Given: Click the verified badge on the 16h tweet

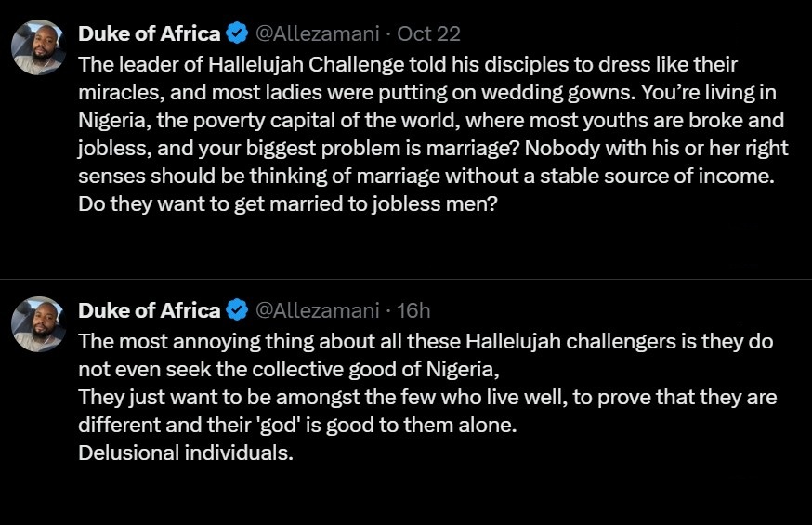Looking at the screenshot, I should coord(237,310).
